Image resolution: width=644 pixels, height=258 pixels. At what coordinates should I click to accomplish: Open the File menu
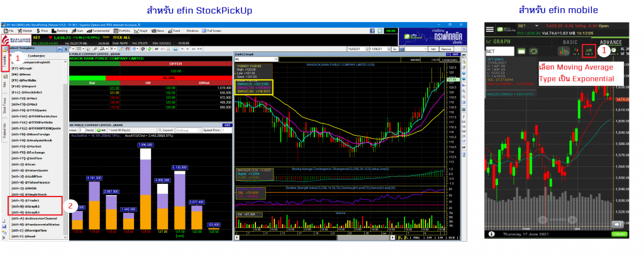(9, 31)
